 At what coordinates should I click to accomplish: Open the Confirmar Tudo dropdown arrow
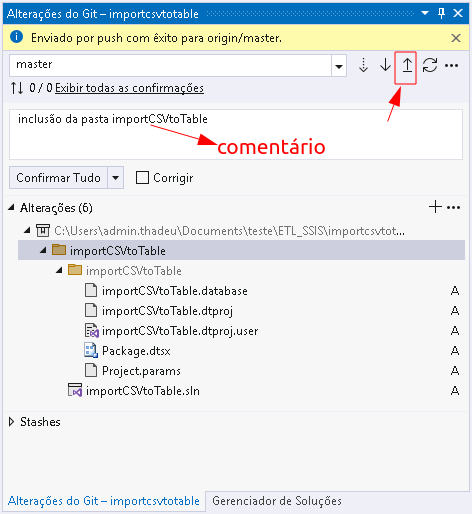coord(115,178)
